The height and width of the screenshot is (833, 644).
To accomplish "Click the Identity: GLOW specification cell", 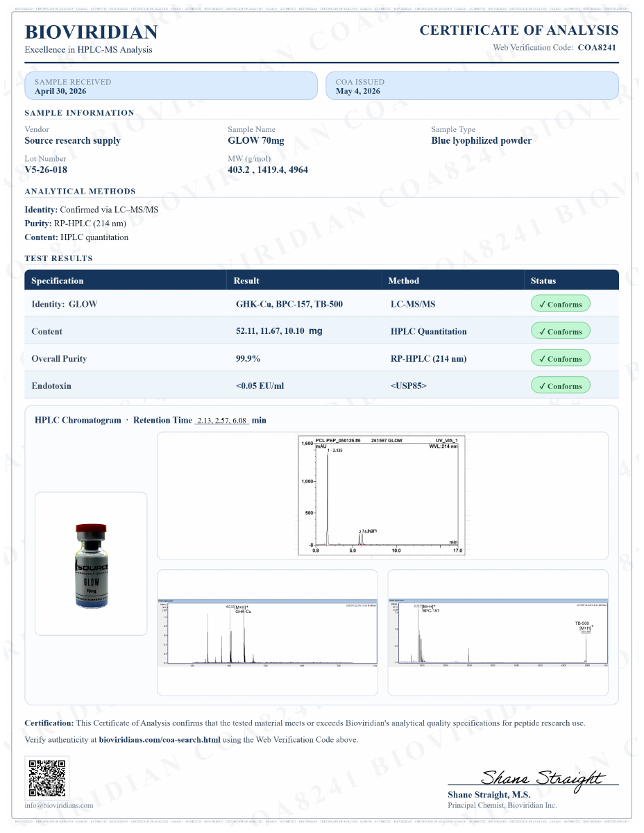I will 65,304.
